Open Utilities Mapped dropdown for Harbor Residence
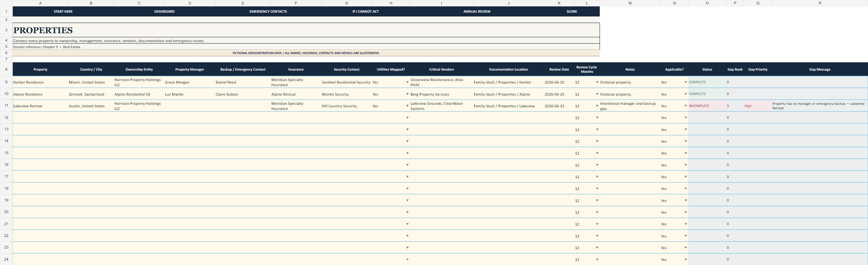The height and width of the screenshot is (265, 868). tap(407, 82)
